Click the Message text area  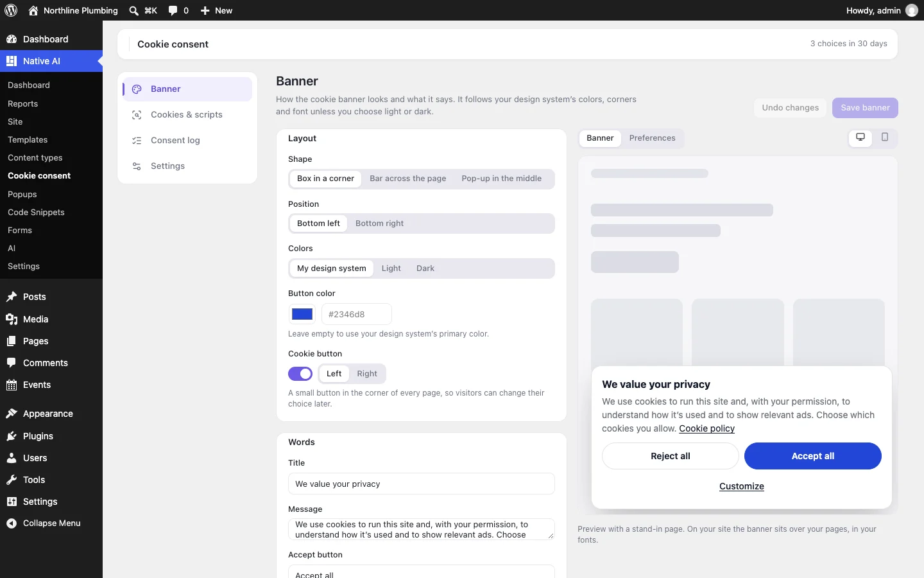422,529
